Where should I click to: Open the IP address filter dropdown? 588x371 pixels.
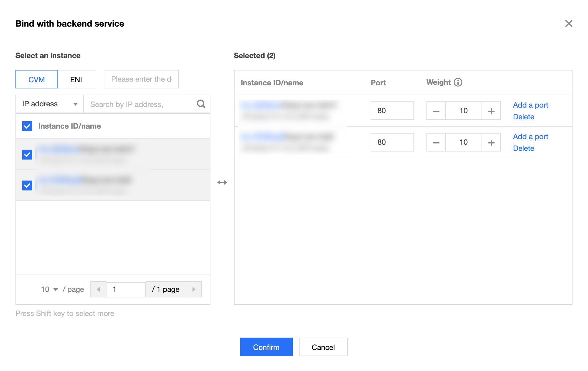[x=50, y=104]
